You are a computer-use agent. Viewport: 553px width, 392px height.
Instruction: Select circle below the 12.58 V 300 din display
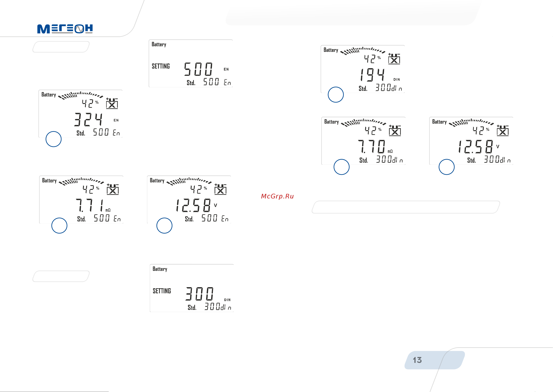click(x=446, y=167)
